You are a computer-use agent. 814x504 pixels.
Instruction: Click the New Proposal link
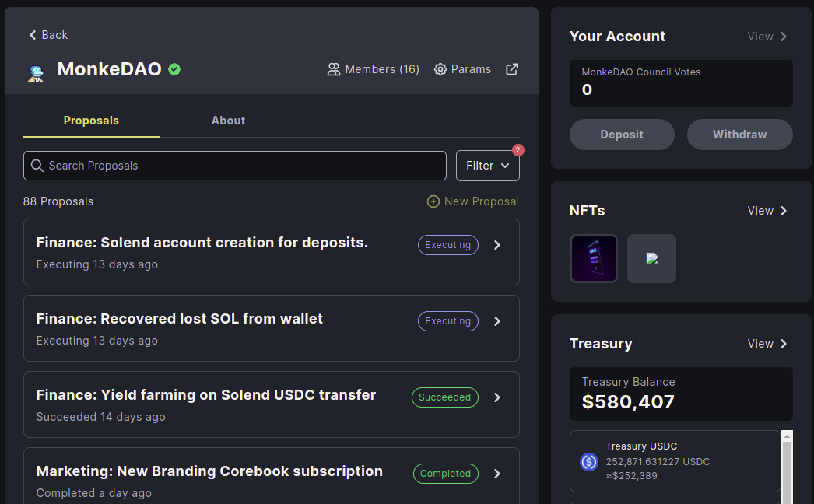[x=473, y=201]
